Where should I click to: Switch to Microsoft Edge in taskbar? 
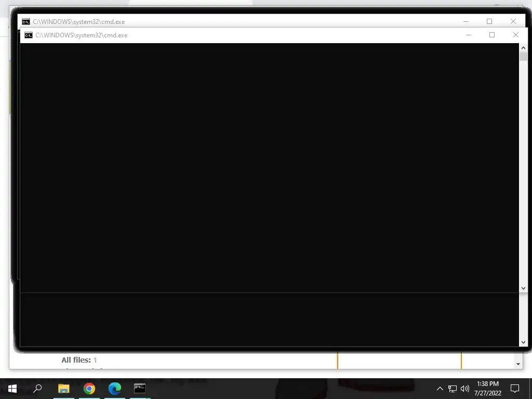[x=115, y=389]
